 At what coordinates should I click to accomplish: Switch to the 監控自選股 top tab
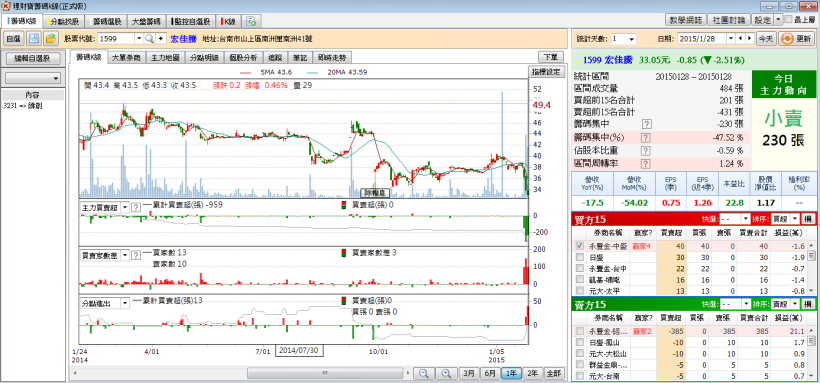(x=191, y=22)
